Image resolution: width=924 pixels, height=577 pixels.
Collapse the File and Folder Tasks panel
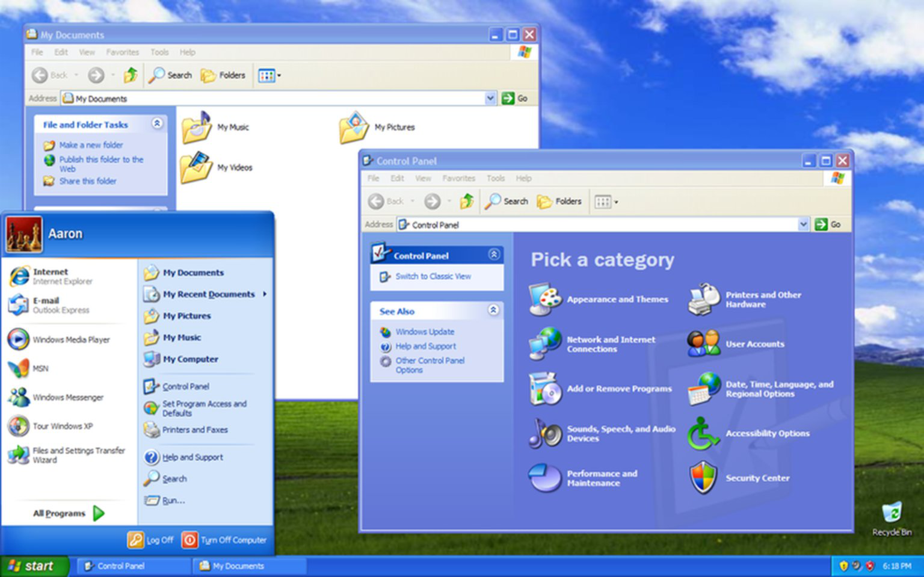[158, 124]
